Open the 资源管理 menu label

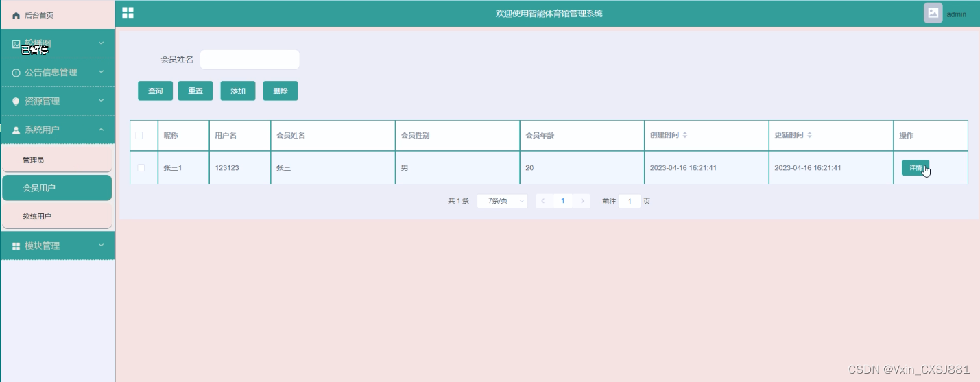tap(42, 102)
